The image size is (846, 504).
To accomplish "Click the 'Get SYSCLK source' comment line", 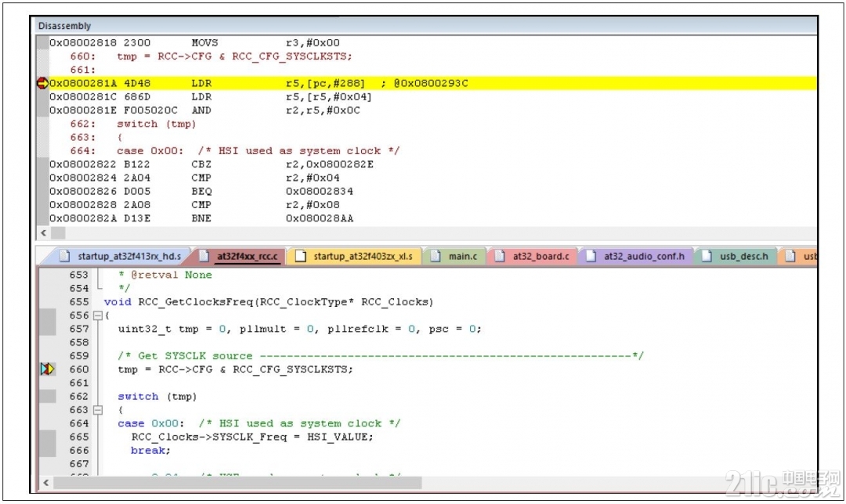I will point(381,356).
